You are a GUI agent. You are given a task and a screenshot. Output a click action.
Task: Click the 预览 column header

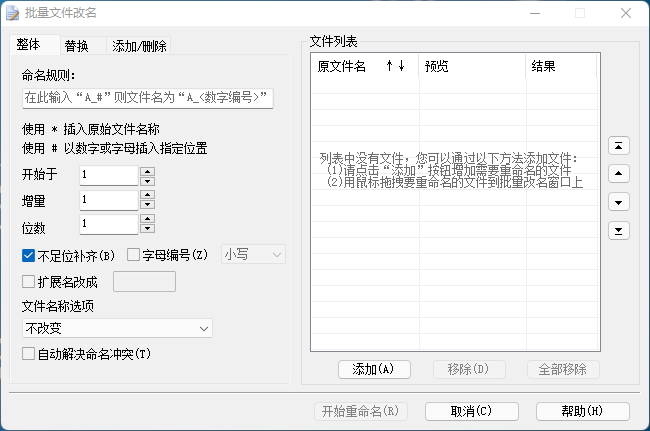pyautogui.click(x=473, y=66)
